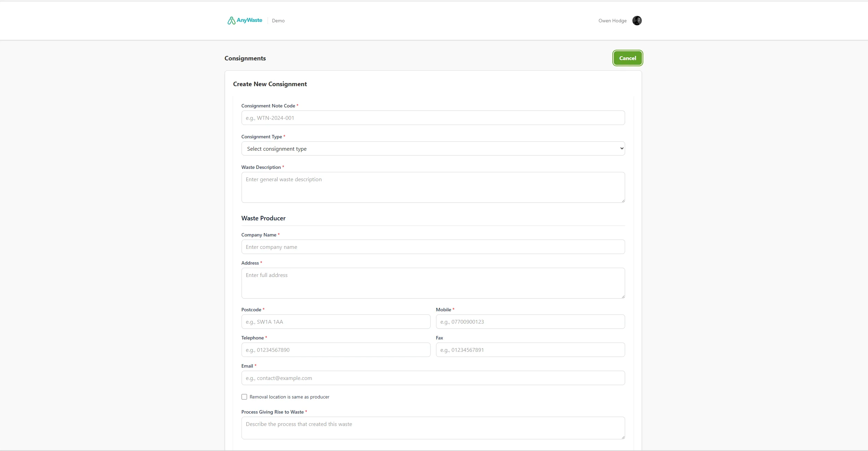Click the Owen Hodge user name
The height and width of the screenshot is (451, 868).
[x=612, y=21]
